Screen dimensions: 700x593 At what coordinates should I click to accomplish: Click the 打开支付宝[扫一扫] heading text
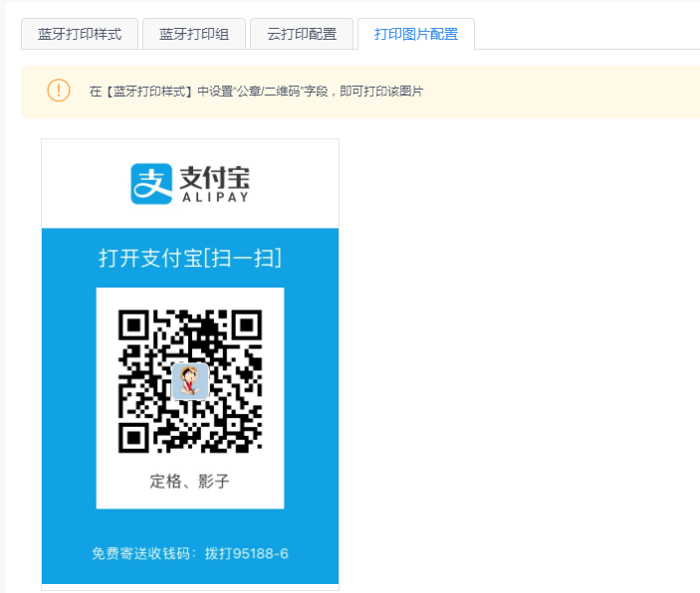pos(190,258)
